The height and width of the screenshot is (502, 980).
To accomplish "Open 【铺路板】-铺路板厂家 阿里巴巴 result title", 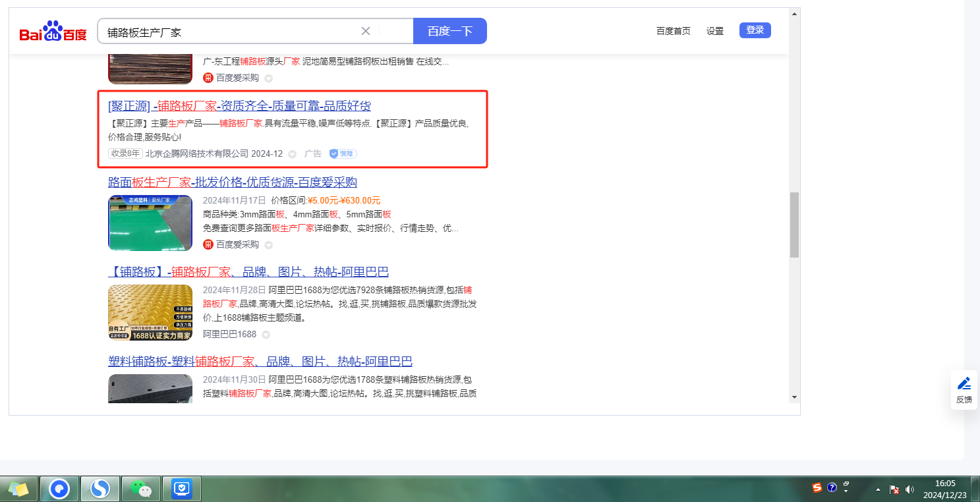I will click(x=248, y=272).
